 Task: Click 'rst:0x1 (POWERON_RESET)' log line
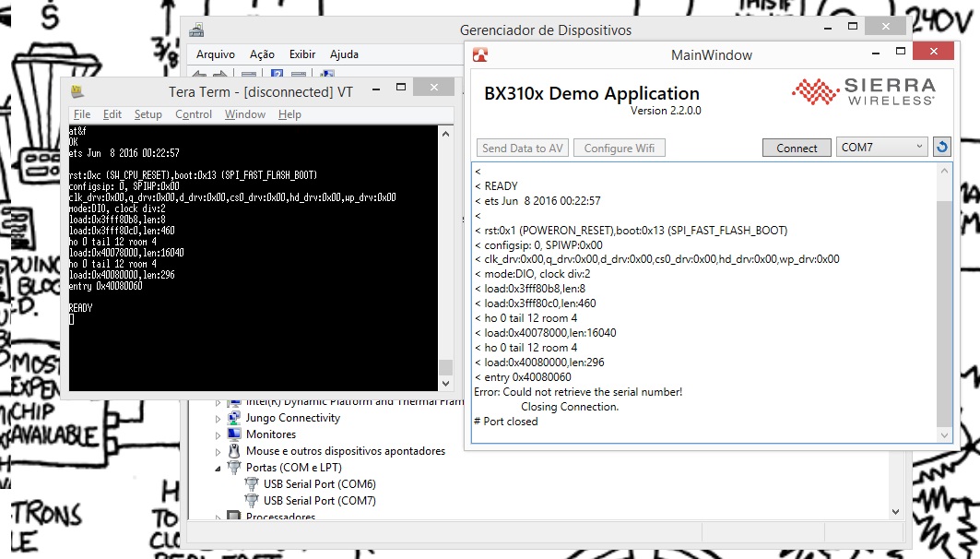(632, 230)
